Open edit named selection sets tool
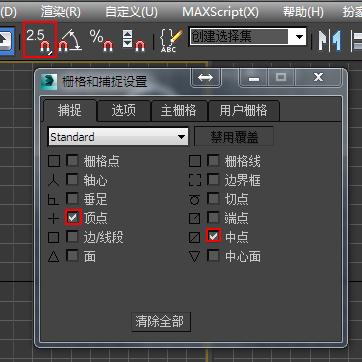This screenshot has height=362, width=362. click(x=171, y=41)
